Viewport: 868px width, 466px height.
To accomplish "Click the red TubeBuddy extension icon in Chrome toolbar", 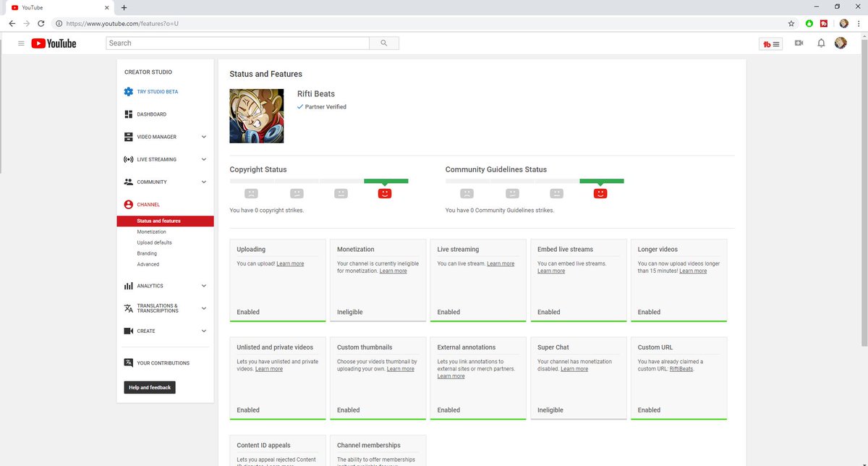I will (x=824, y=23).
